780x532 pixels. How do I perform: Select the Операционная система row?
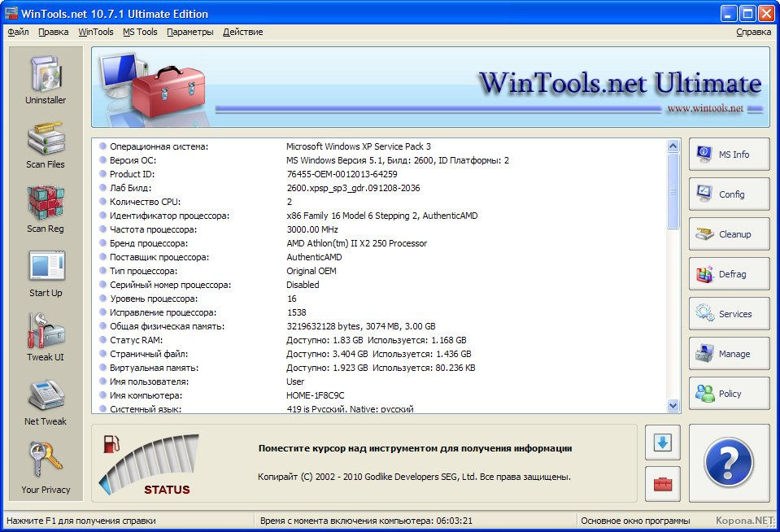(x=379, y=146)
